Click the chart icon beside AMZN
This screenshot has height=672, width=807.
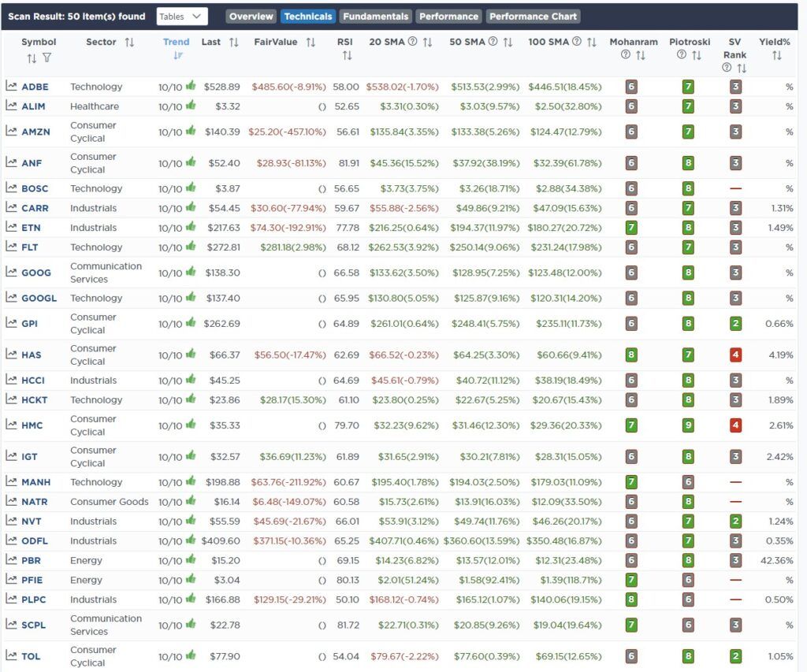click(x=12, y=132)
